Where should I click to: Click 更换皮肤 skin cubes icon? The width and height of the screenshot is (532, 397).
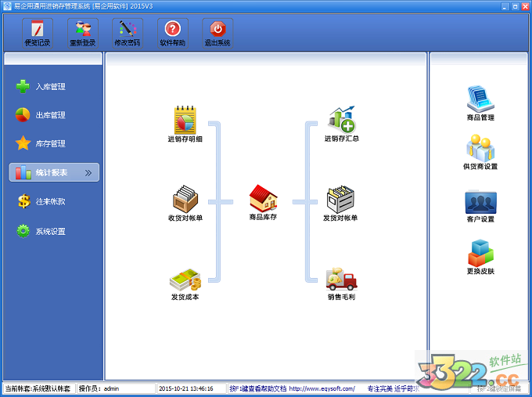[480, 257]
